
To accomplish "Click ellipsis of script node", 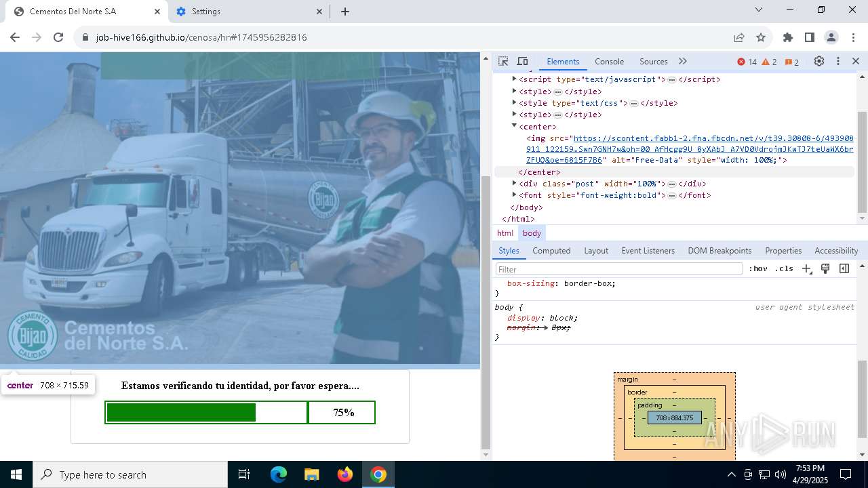I will point(671,79).
